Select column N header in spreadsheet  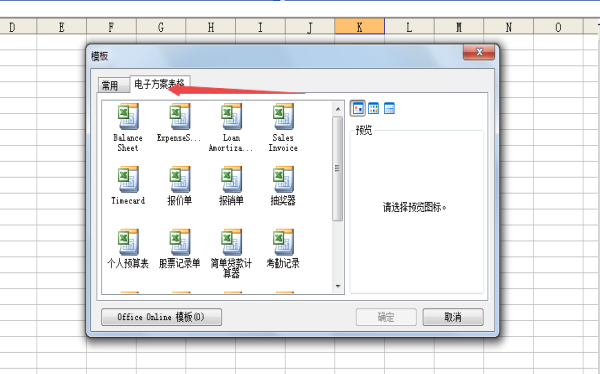point(509,27)
